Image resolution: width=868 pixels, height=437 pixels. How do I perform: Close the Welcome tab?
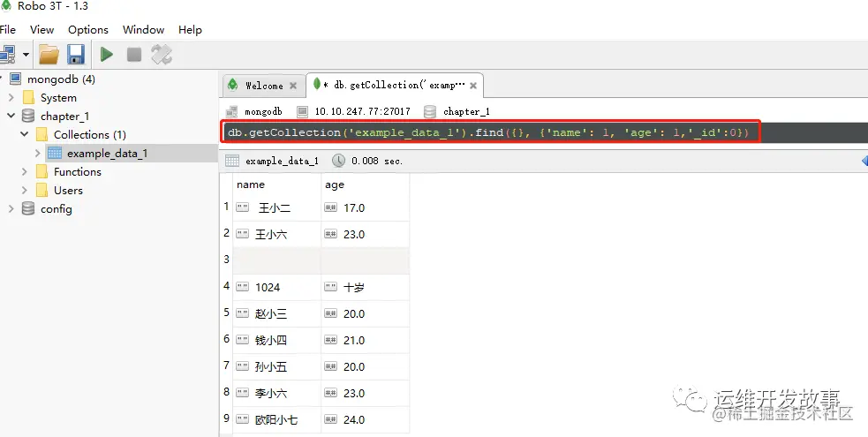click(293, 86)
